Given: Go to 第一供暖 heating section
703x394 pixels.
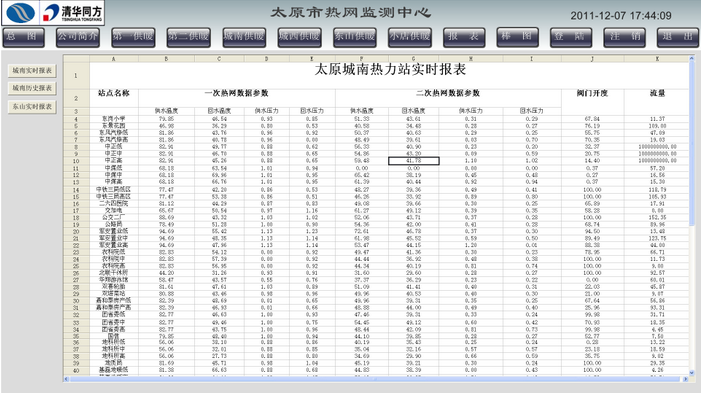Looking at the screenshot, I should click(133, 37).
